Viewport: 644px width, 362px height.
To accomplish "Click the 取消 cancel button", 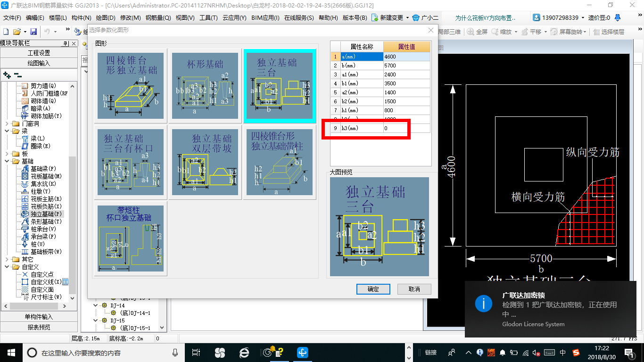I will (414, 289).
